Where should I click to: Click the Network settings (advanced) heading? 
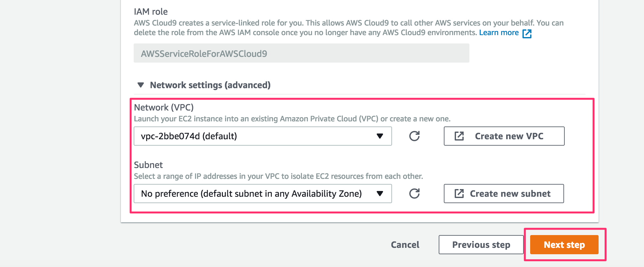pyautogui.click(x=210, y=85)
